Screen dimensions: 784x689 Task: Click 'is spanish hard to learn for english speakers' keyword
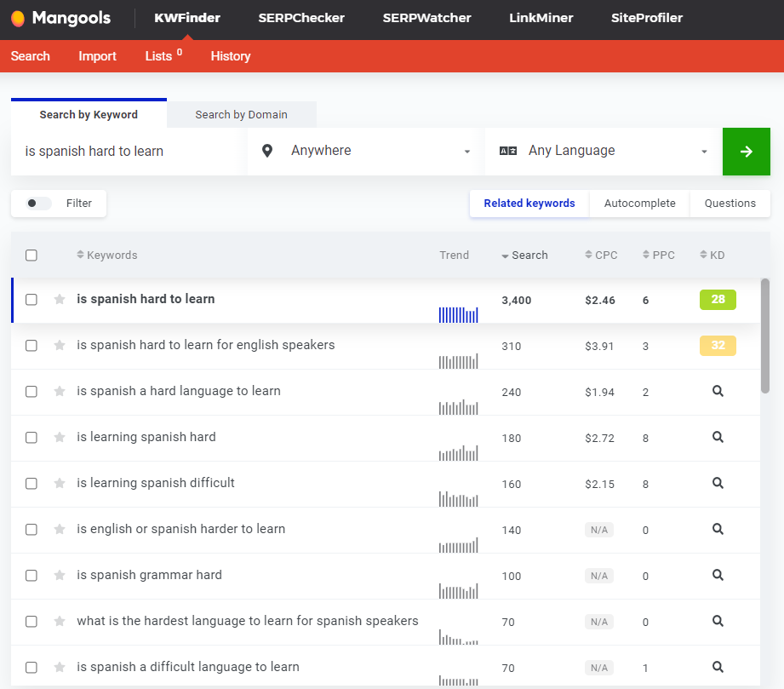point(205,345)
